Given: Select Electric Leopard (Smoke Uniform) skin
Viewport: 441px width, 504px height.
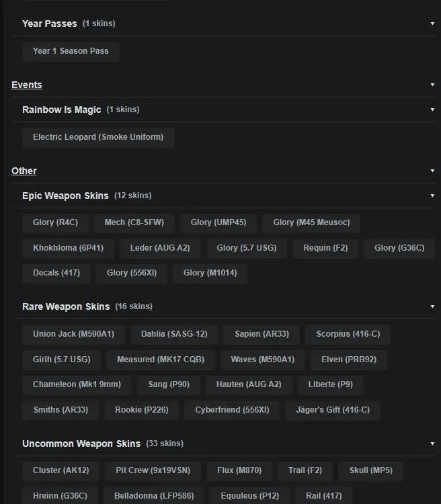Looking at the screenshot, I should coord(98,137).
